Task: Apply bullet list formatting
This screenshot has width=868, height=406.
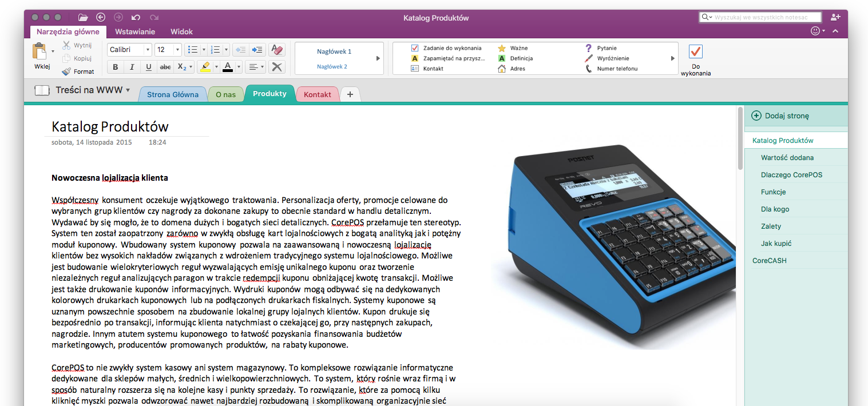Action: [x=193, y=50]
